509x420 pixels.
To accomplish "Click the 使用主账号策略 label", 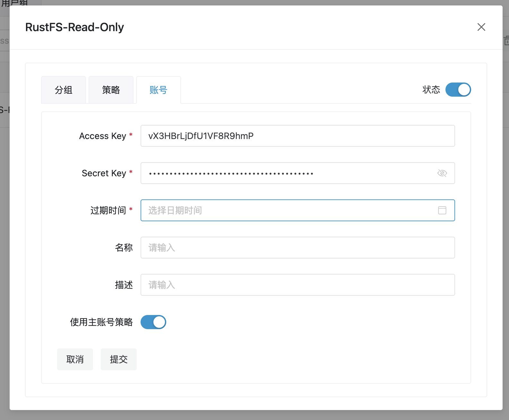I will pos(101,322).
